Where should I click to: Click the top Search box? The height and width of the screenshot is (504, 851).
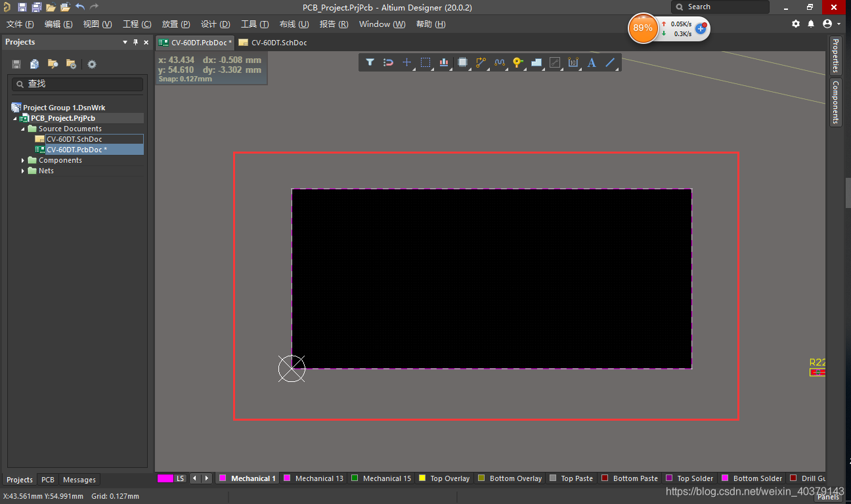coord(720,7)
